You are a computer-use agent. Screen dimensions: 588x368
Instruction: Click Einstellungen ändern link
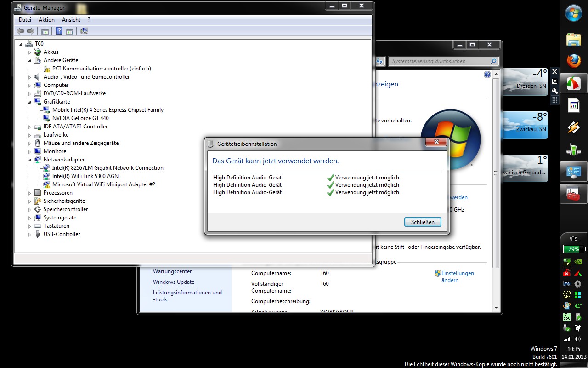[458, 276]
